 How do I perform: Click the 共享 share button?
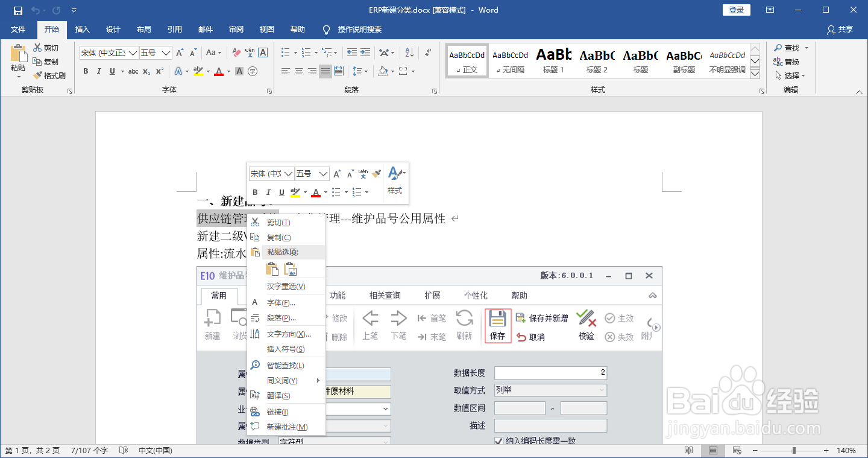pos(840,30)
